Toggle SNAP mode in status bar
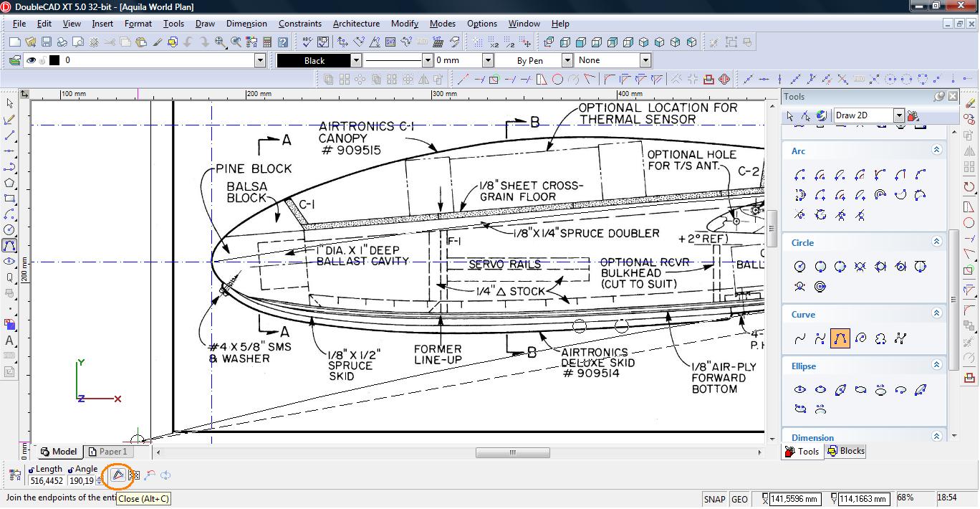 click(714, 499)
